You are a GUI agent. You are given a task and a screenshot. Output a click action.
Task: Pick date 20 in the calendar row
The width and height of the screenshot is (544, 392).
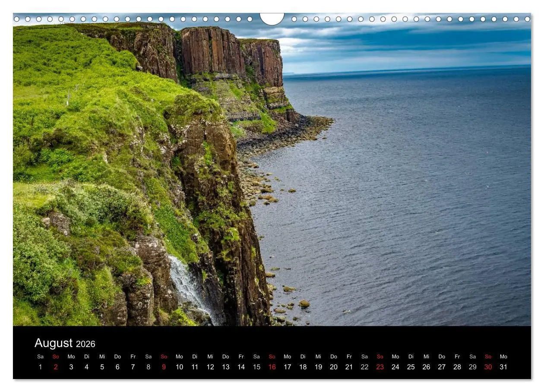[334, 367]
